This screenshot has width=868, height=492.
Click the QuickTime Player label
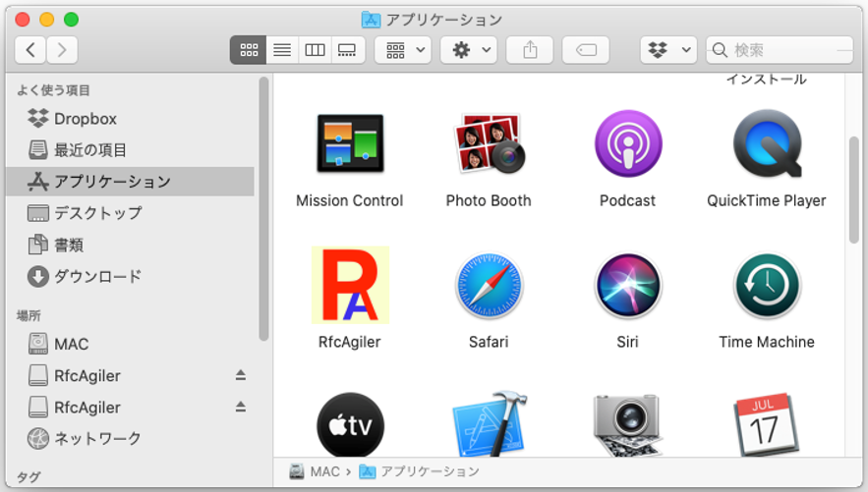tap(767, 200)
